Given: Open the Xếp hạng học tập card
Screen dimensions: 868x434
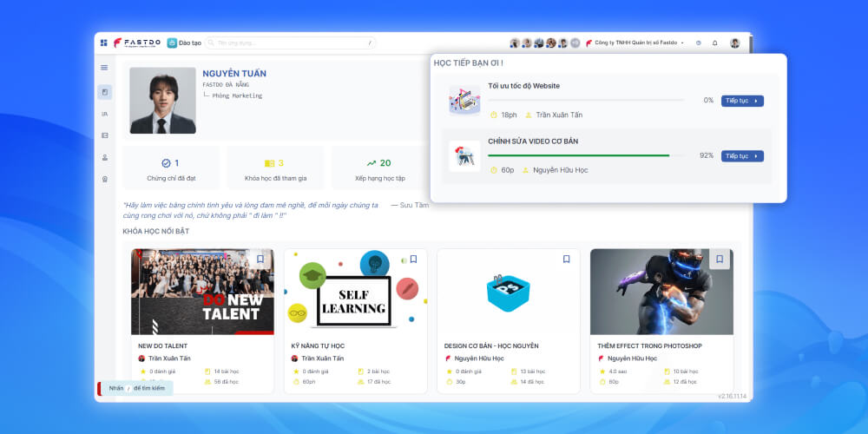Looking at the screenshot, I should 380,168.
